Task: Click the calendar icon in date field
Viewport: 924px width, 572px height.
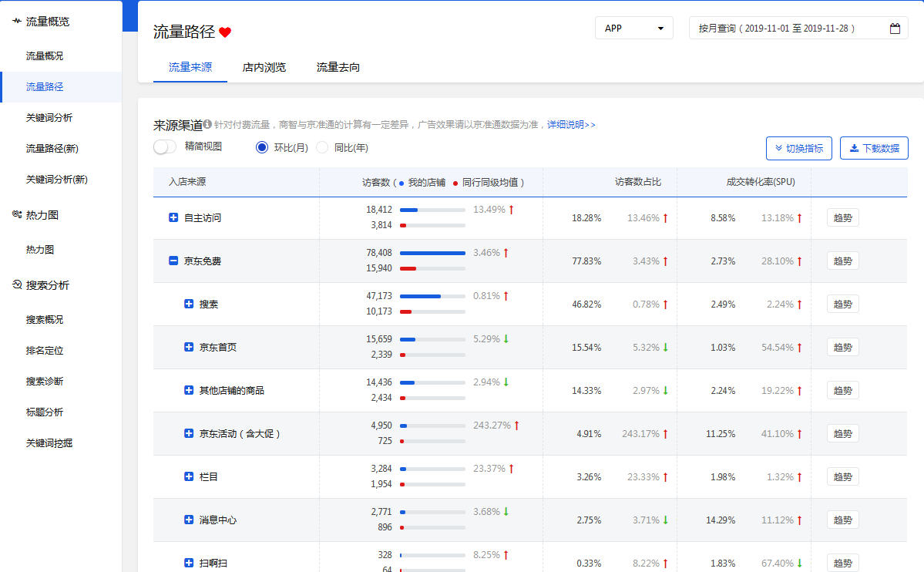Action: click(x=895, y=29)
